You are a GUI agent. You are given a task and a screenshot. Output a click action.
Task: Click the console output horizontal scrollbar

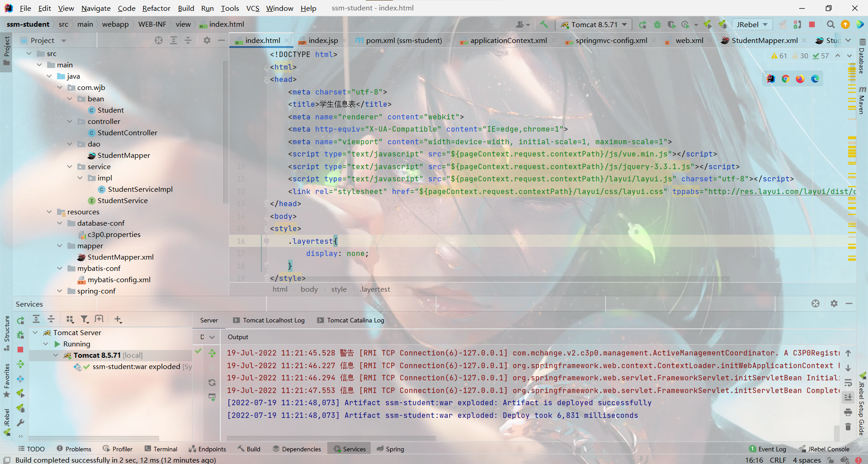click(x=331, y=438)
